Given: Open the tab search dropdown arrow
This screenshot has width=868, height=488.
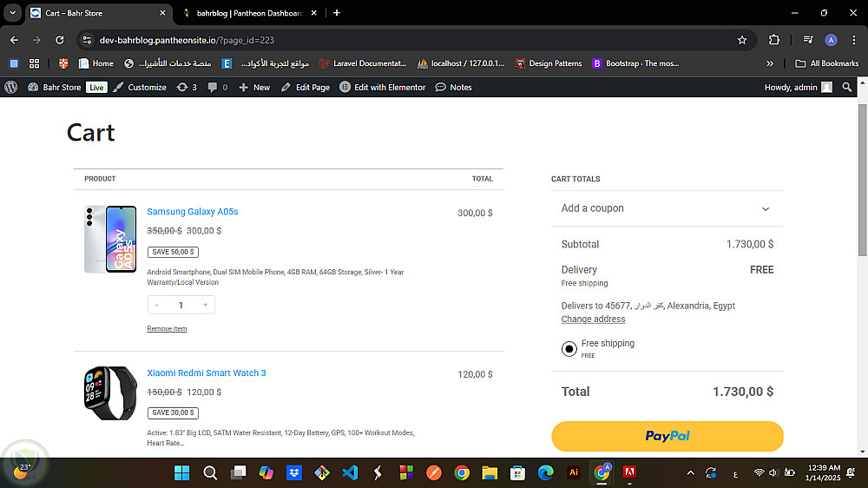Looking at the screenshot, I should 12,13.
